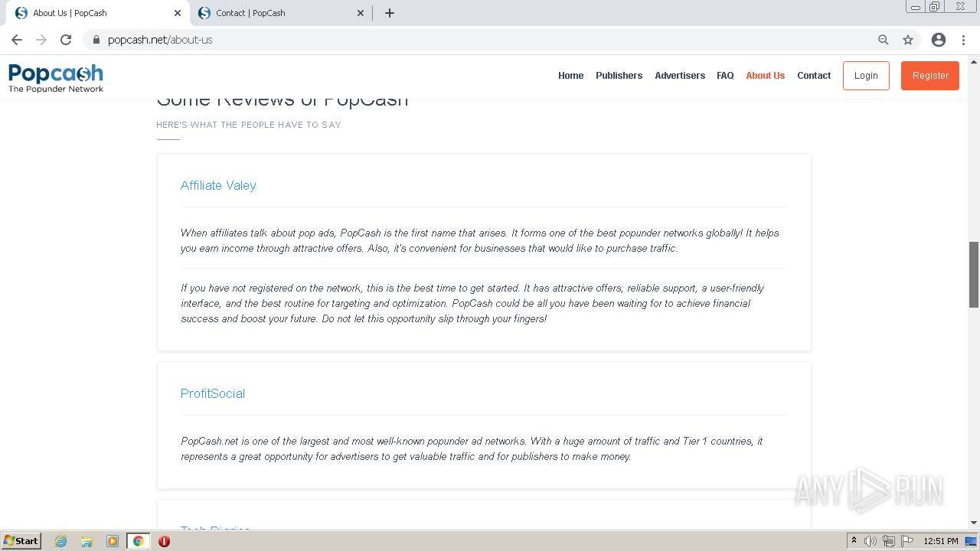980x551 pixels.
Task: Open the Affiliate Valey review link
Action: click(218, 185)
